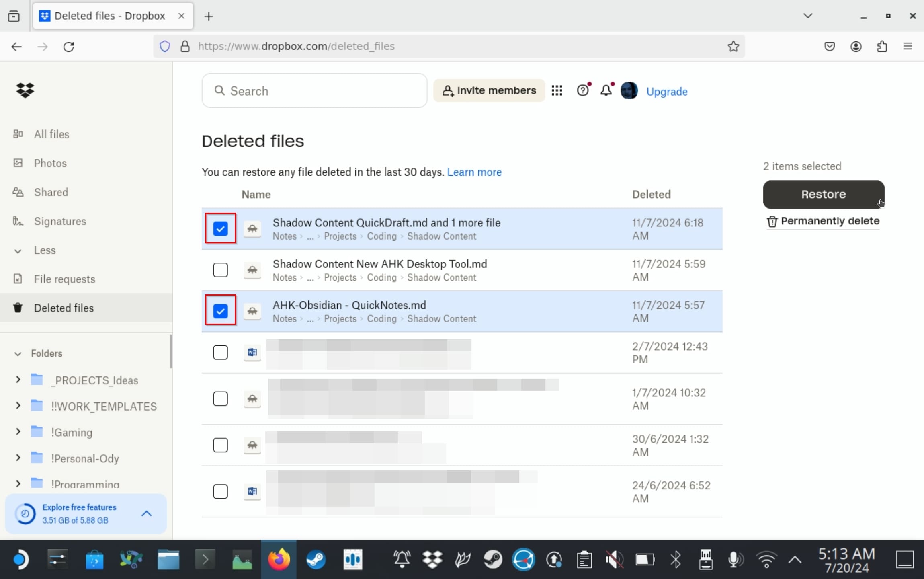Go to Photos

[50, 163]
